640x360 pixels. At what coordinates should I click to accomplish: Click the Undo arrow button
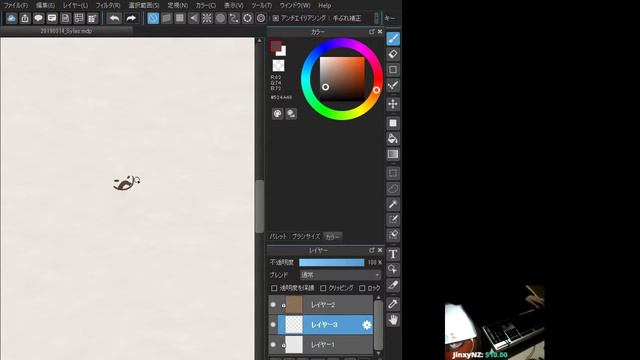point(114,18)
